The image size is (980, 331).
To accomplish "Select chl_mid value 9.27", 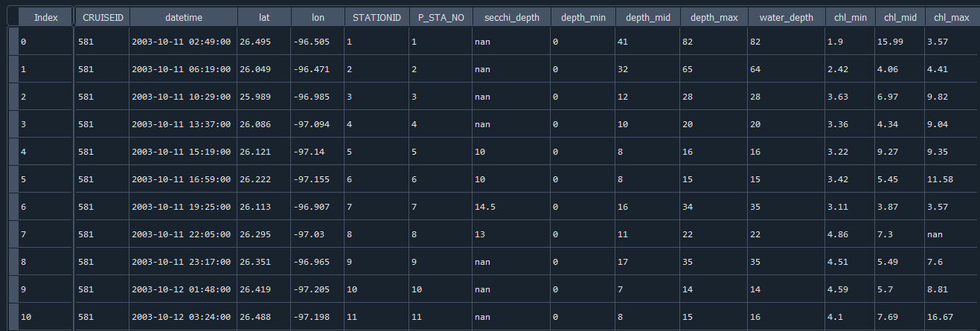I will pyautogui.click(x=900, y=151).
